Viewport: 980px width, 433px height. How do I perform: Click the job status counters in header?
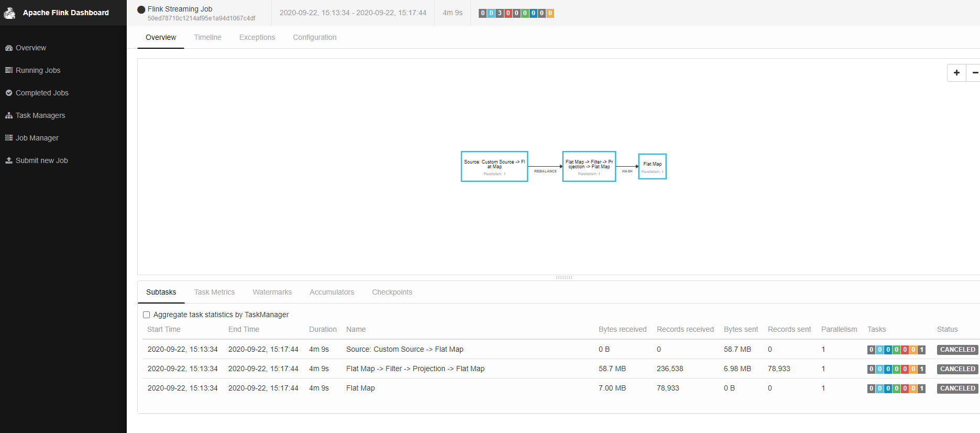516,13
